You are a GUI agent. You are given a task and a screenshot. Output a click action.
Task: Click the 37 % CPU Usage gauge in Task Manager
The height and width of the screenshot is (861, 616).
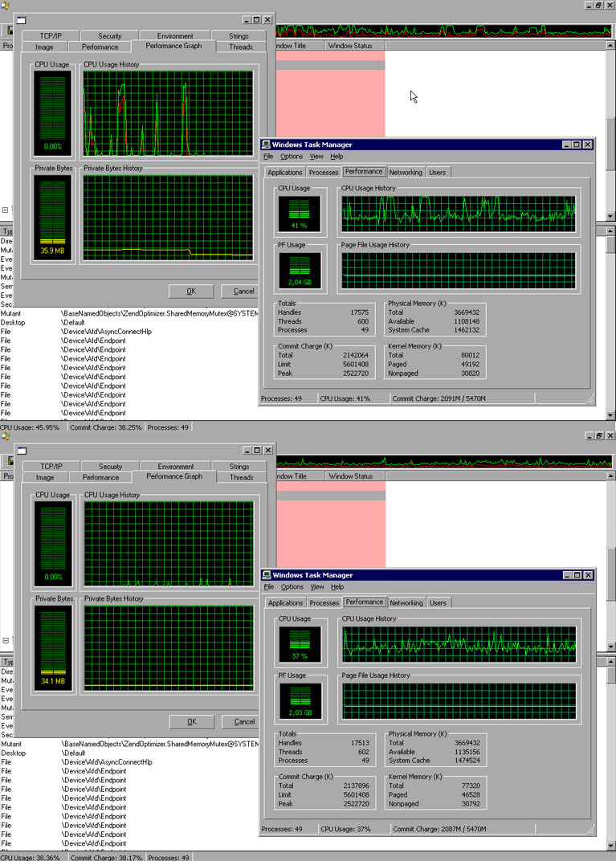coord(300,644)
